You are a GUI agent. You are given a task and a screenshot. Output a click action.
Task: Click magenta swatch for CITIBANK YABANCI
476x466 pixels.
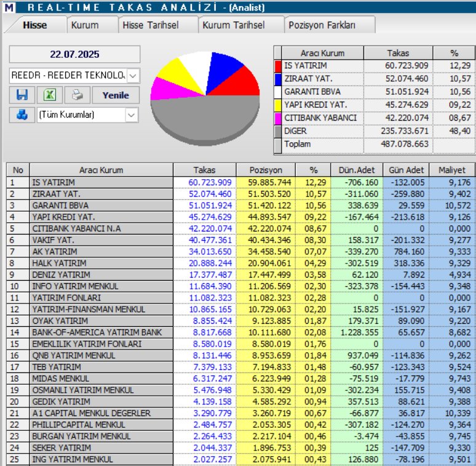click(x=278, y=118)
